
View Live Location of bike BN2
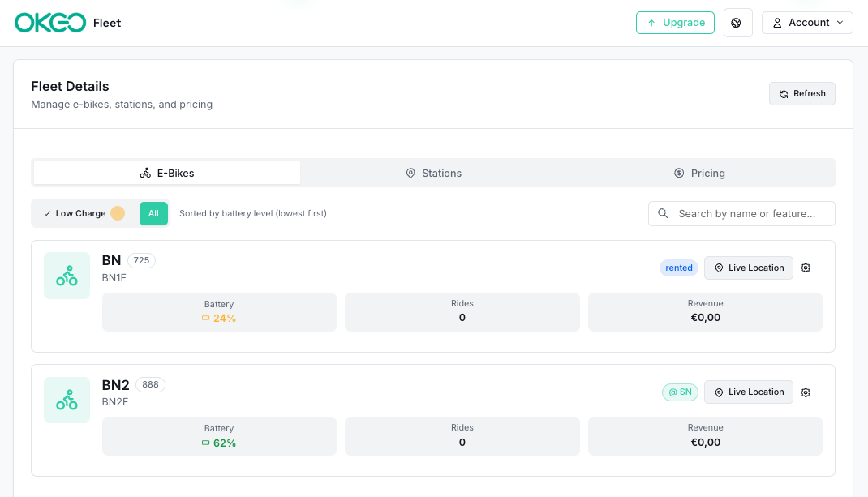point(748,392)
